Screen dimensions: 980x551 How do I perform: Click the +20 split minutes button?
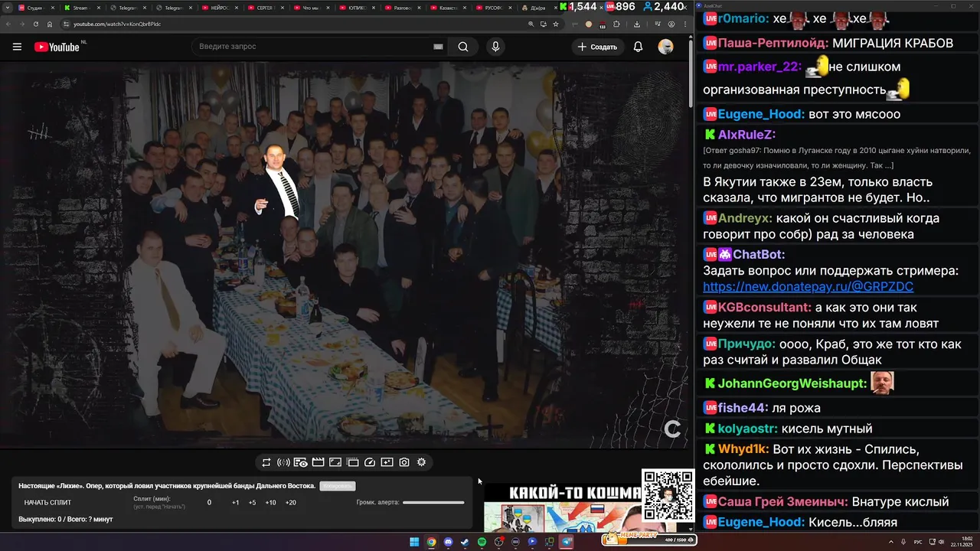[290, 503]
